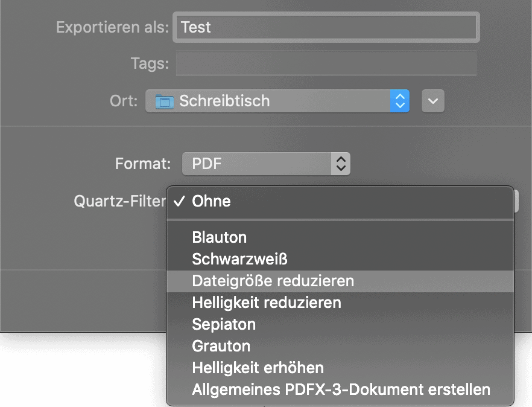Click the Tags input field
This screenshot has height=407, width=532.
pos(326,63)
